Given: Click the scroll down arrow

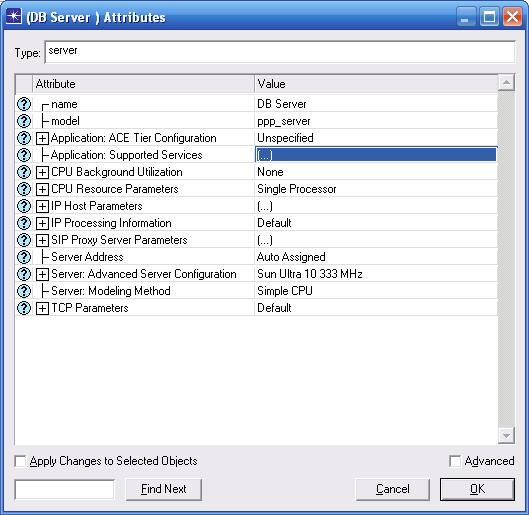Looking at the screenshot, I should tap(506, 435).
